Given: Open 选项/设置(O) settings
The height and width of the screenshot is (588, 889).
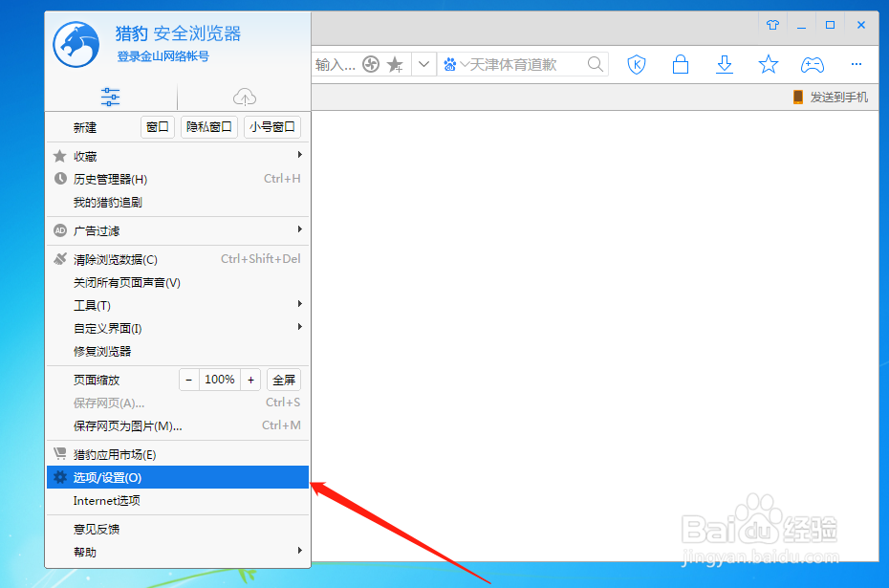Looking at the screenshot, I should click(x=178, y=477).
